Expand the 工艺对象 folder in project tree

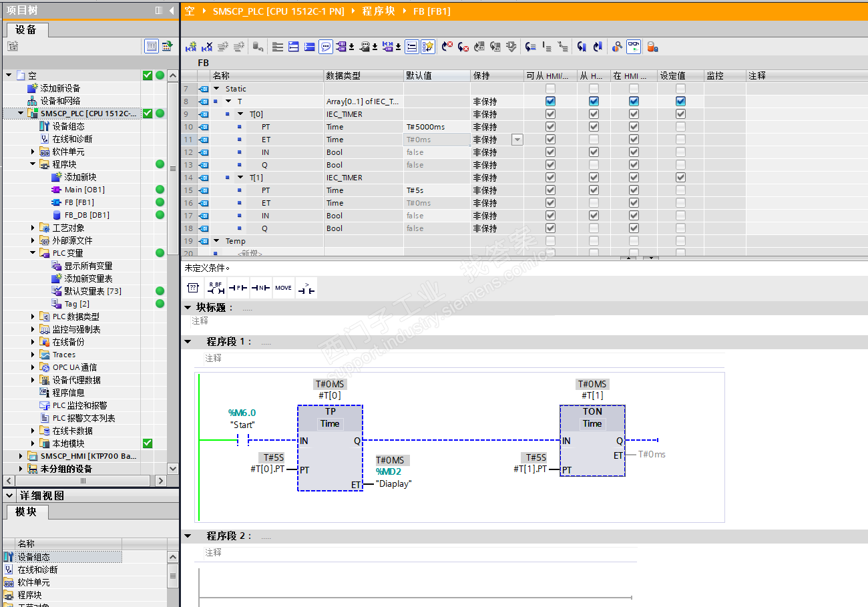click(x=33, y=228)
